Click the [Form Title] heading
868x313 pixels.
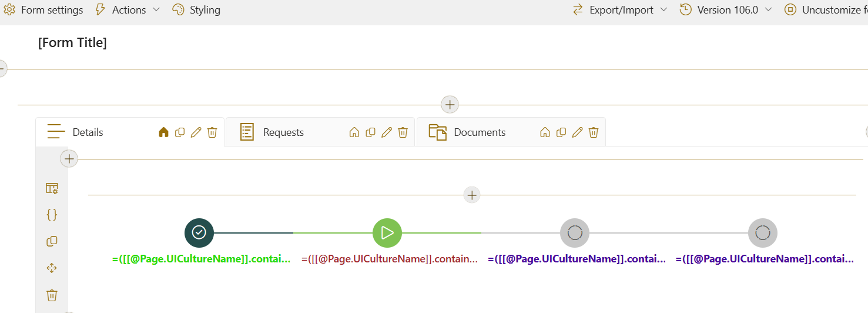72,43
